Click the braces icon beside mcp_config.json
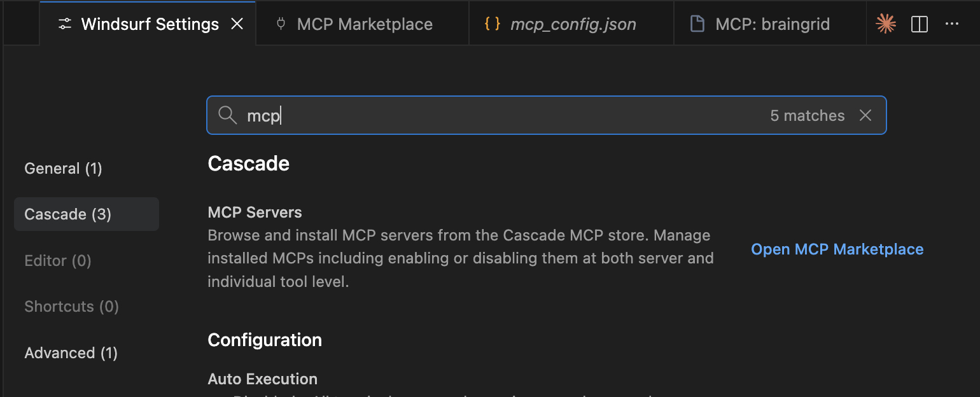Screen dimensions: 980x397 (492, 24)
